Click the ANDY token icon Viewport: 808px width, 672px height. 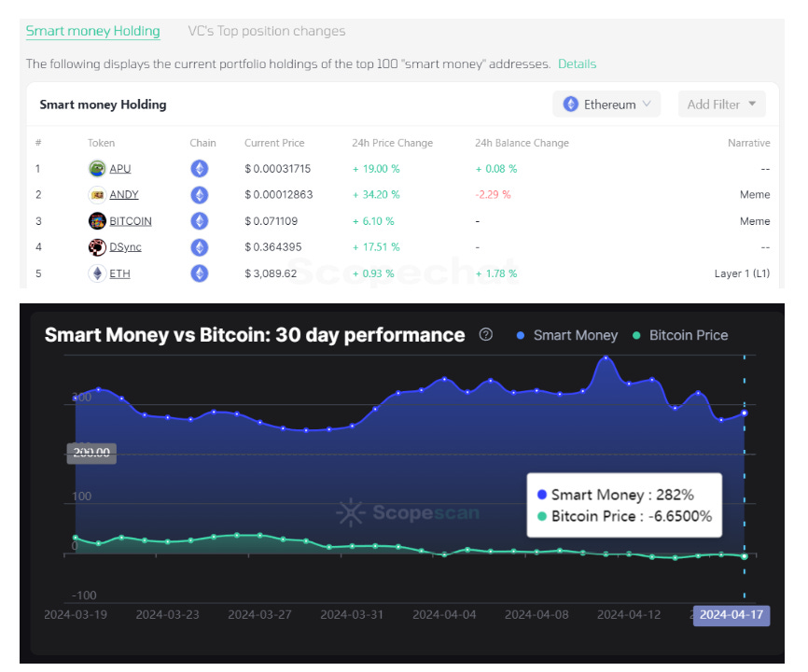pyautogui.click(x=97, y=195)
